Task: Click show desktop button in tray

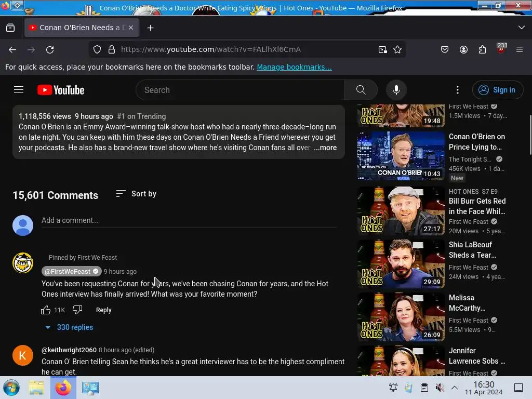Action: [518, 388]
